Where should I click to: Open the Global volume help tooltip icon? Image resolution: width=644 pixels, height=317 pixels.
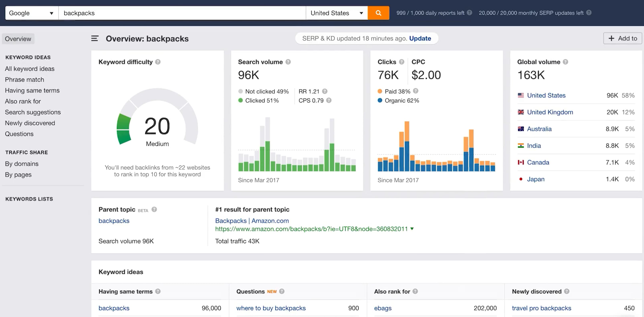(565, 62)
